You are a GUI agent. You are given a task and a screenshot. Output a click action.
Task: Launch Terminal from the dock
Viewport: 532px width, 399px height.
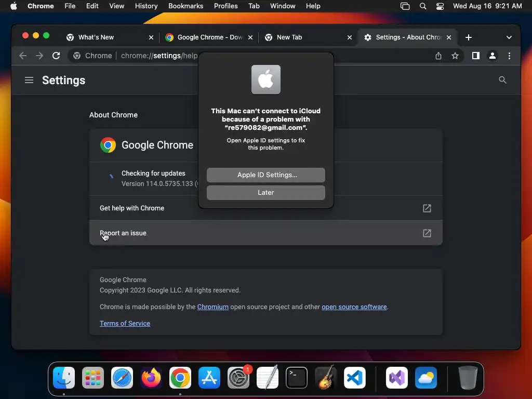point(297,378)
